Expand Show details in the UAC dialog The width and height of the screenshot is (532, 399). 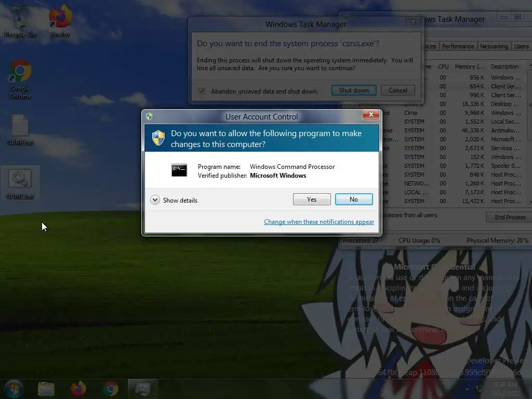pyautogui.click(x=174, y=200)
